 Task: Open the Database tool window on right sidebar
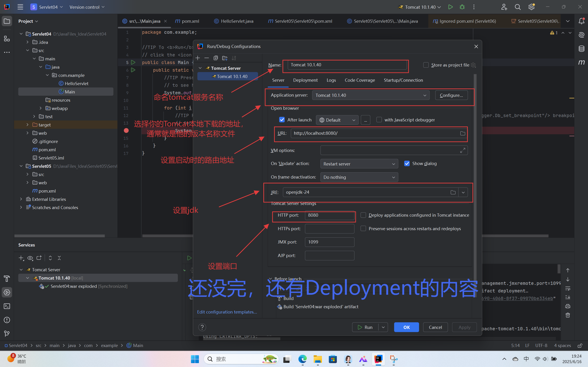click(581, 49)
